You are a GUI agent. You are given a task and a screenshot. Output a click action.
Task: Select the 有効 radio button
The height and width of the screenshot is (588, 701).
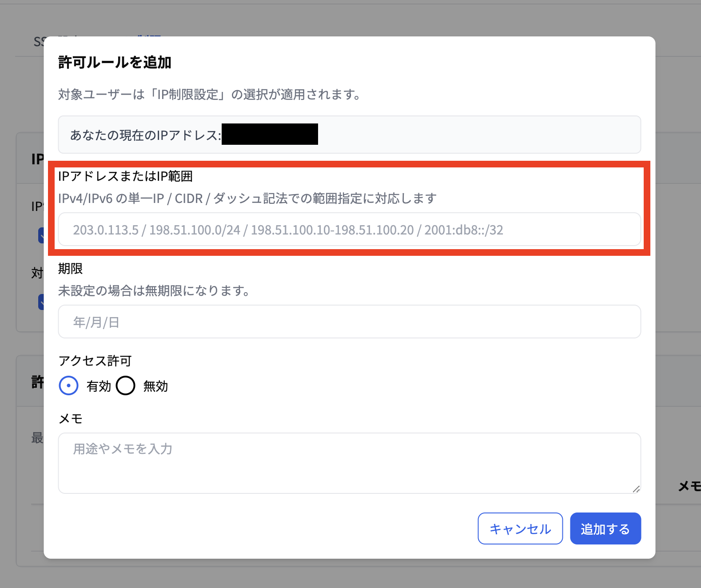pyautogui.click(x=69, y=385)
